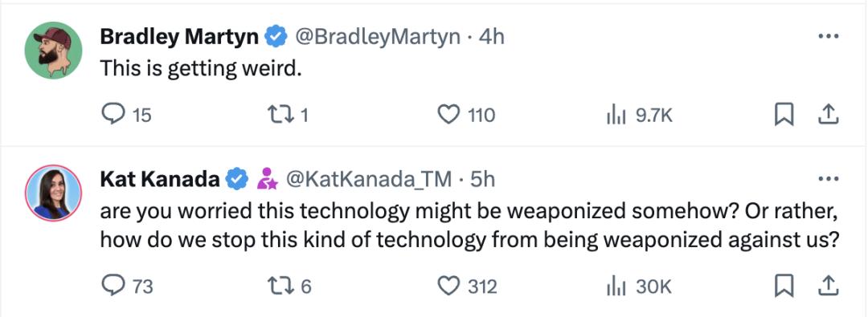Bookmark Kat Kanada's tweet

pos(784,286)
